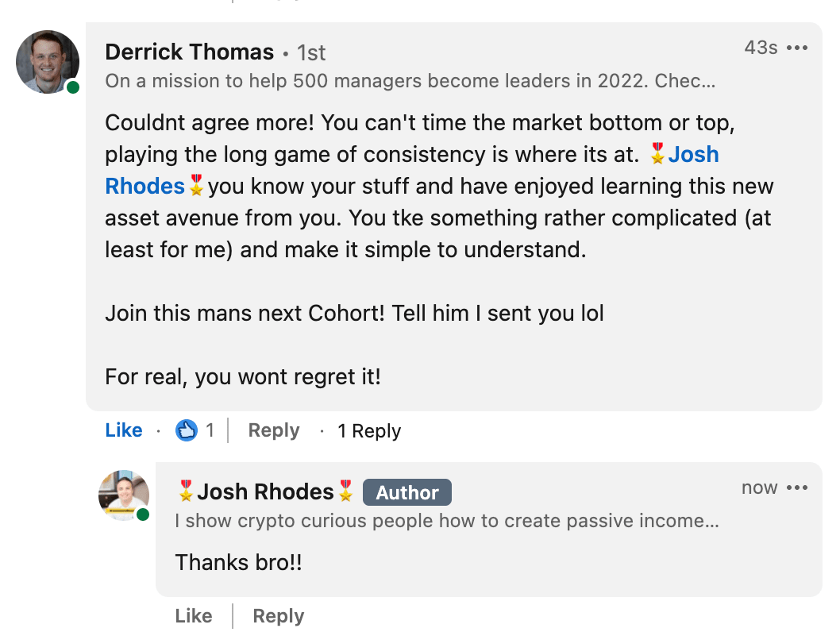Click the medal emoji before Josh Rhodes's reply name

coord(186,491)
